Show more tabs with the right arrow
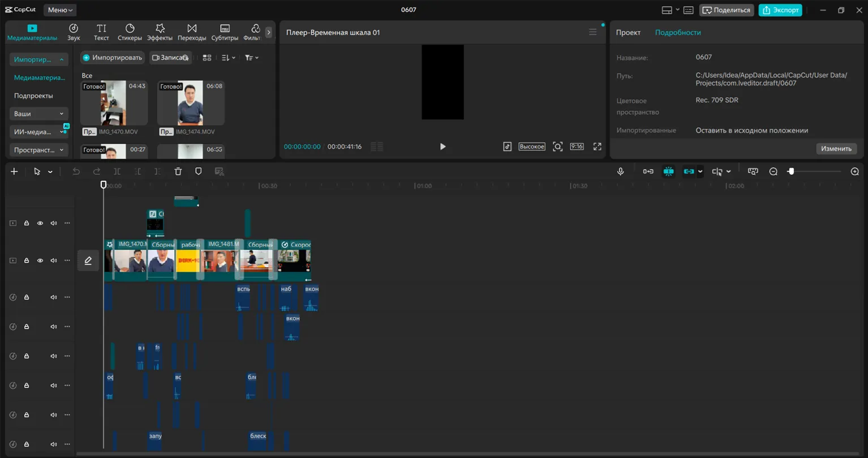The width and height of the screenshot is (868, 458). 269,32
